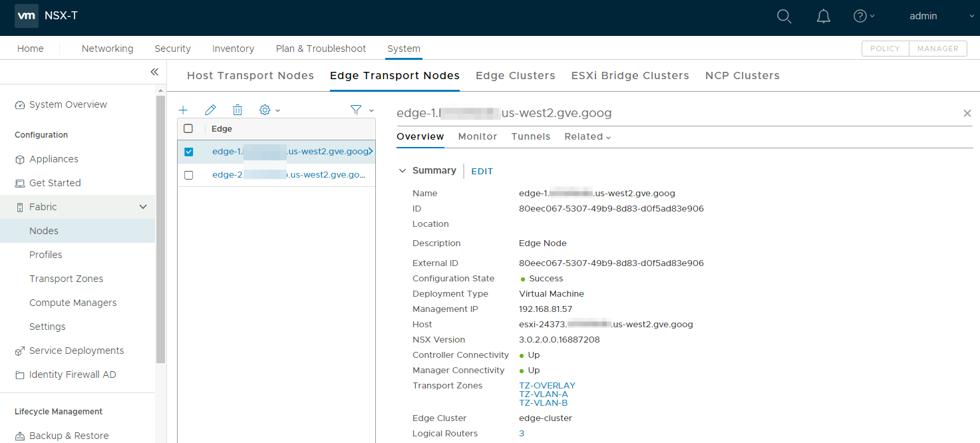
Task: Click the Fabric icon in sidebar
Action: point(20,208)
